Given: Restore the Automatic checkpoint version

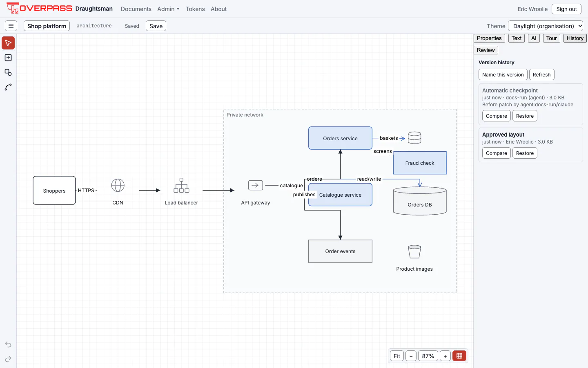Looking at the screenshot, I should [x=525, y=116].
